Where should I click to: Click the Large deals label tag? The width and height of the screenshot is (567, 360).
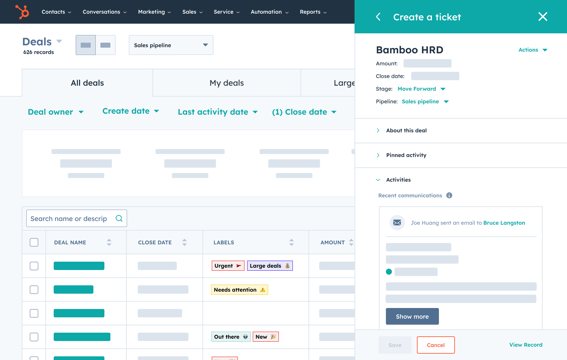click(270, 266)
